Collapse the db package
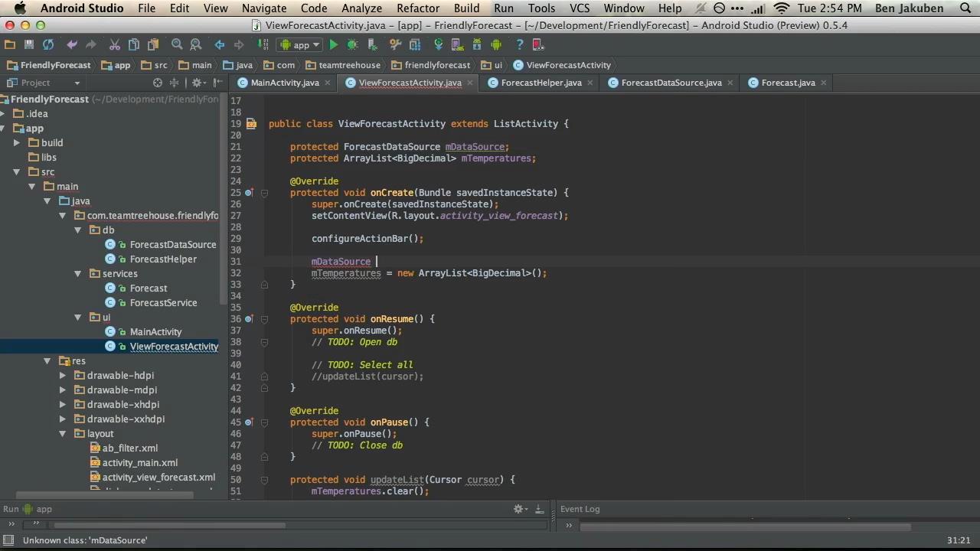 coord(78,230)
